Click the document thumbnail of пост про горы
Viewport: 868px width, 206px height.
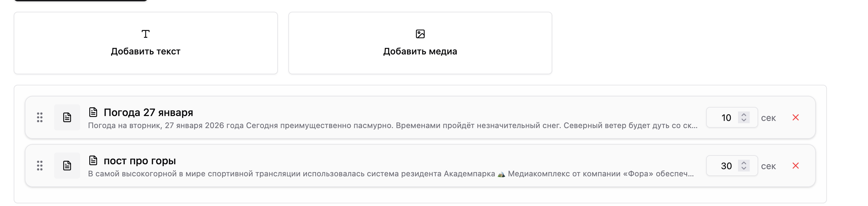point(67,166)
